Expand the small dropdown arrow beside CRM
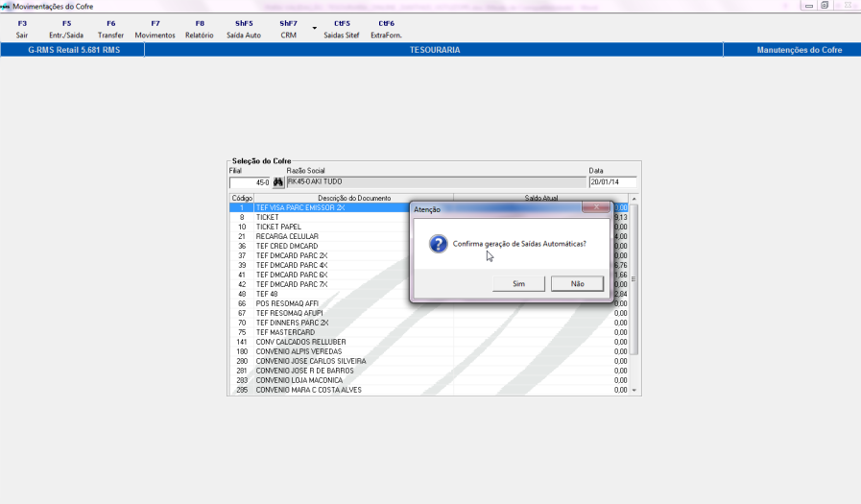This screenshot has width=861, height=504. point(315,28)
